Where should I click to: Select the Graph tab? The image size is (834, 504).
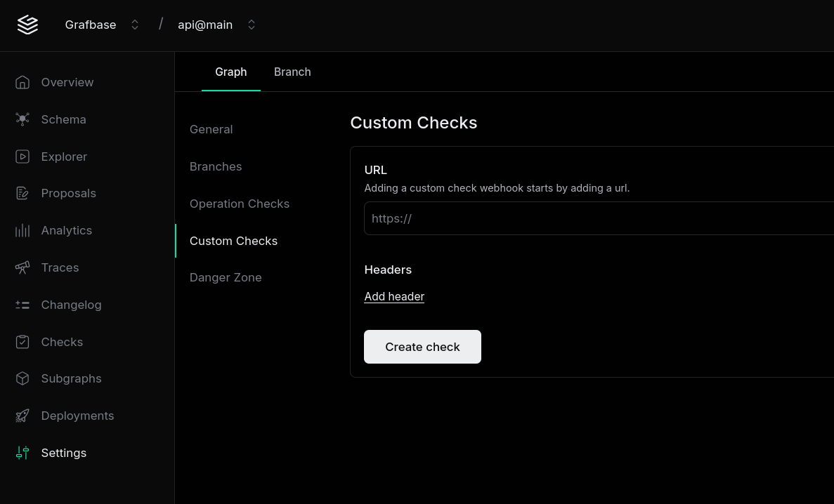click(x=230, y=72)
